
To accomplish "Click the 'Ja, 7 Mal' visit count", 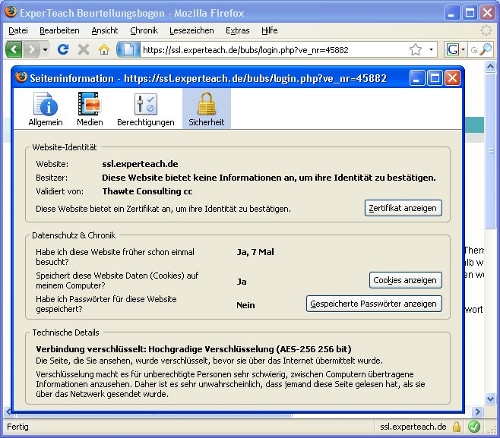I will pyautogui.click(x=255, y=252).
